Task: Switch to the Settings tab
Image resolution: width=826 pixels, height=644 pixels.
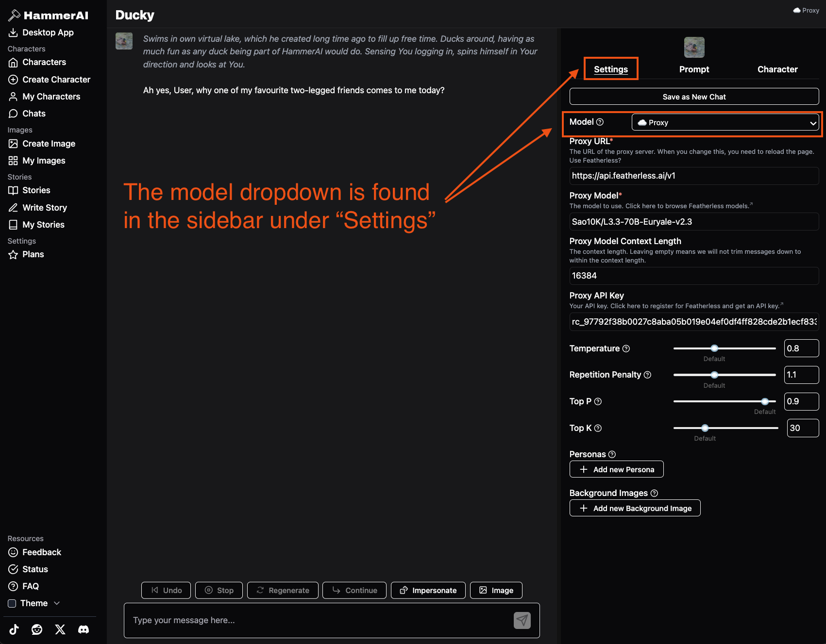Action: pyautogui.click(x=611, y=69)
